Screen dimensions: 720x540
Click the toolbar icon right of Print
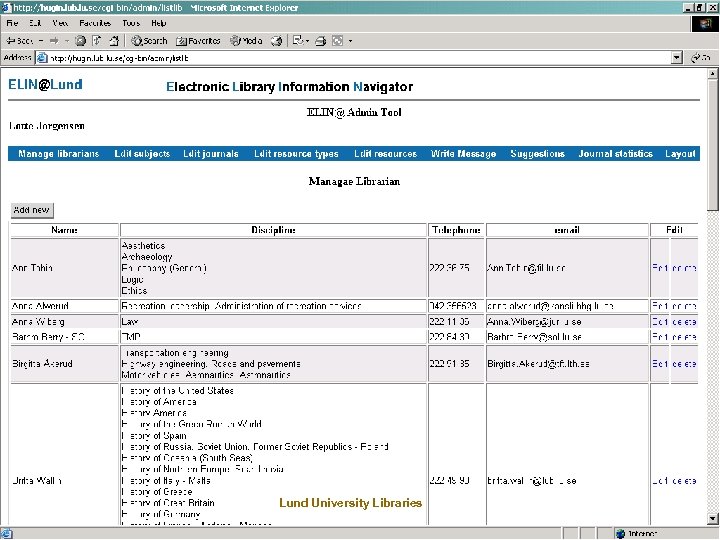[x=338, y=41]
